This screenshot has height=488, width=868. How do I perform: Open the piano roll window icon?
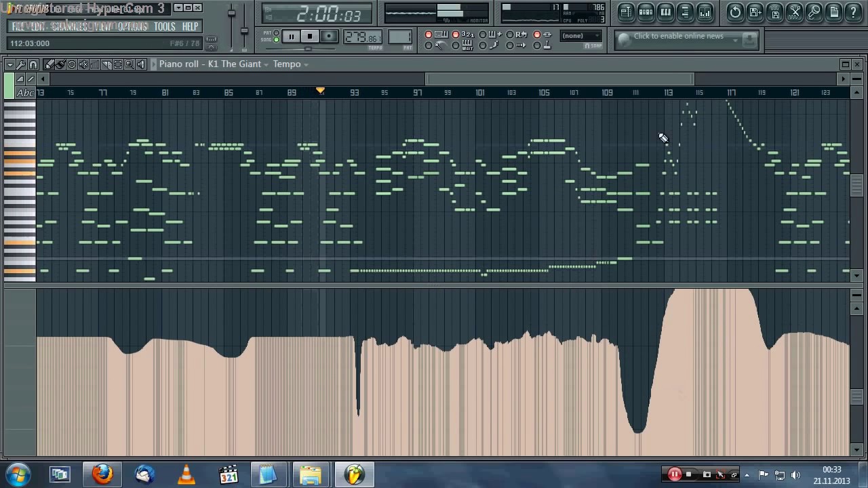pyautogui.click(x=665, y=12)
